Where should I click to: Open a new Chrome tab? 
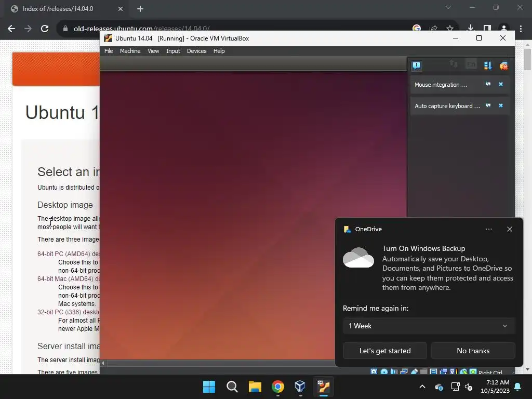140,9
